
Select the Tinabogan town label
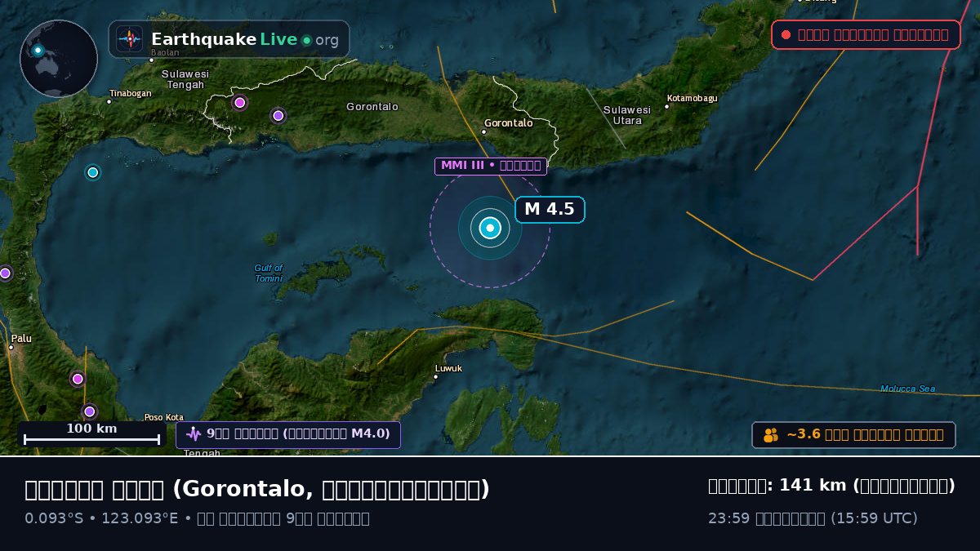(x=129, y=95)
